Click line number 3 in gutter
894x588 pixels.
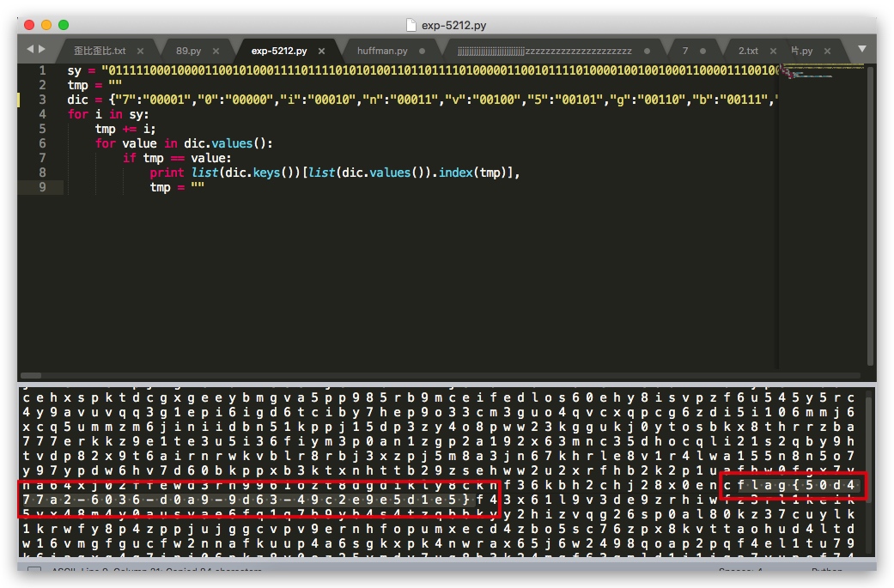coord(42,100)
